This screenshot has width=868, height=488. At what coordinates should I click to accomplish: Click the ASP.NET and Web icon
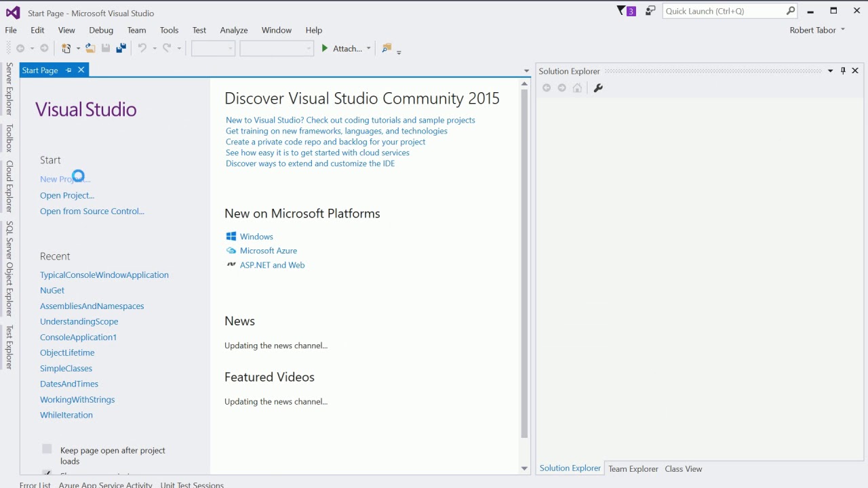[x=231, y=265]
